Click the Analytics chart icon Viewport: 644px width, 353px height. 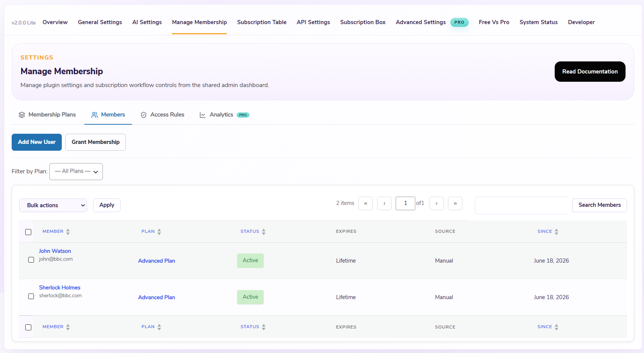203,115
